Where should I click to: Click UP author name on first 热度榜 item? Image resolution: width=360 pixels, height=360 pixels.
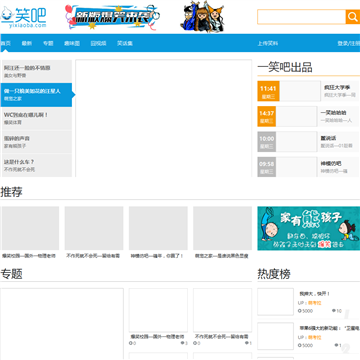(x=315, y=303)
